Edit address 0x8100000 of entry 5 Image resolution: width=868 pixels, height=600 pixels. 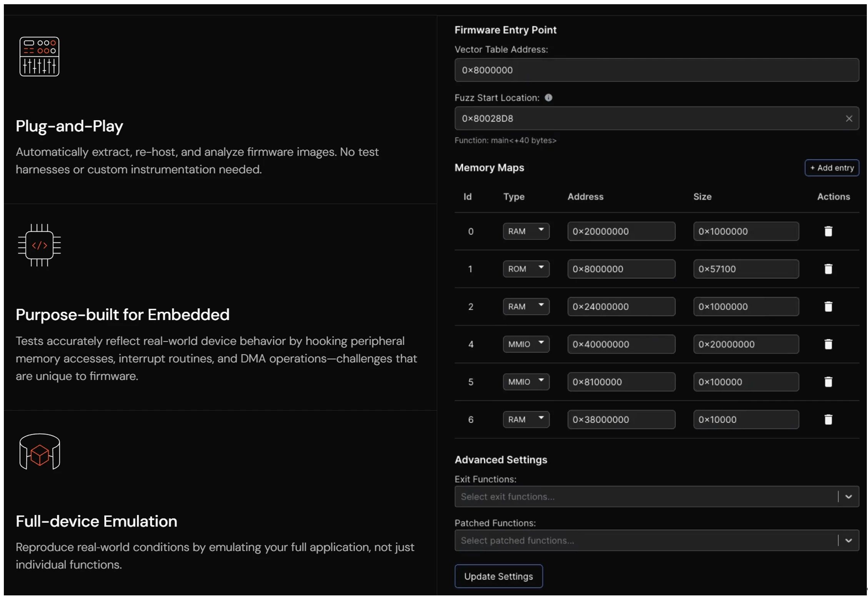click(621, 382)
